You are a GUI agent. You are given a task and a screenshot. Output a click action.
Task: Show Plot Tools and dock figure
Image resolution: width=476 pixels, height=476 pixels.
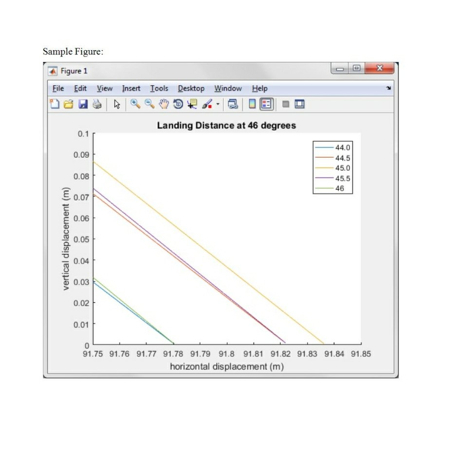[299, 104]
